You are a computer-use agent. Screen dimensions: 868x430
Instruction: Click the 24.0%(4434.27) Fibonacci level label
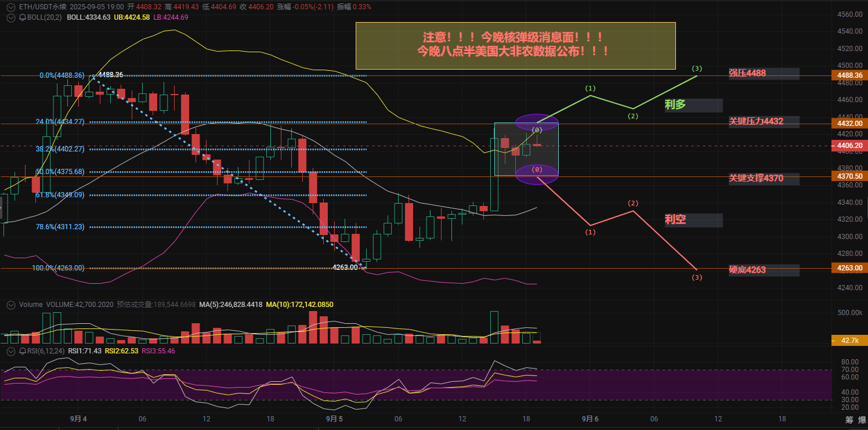pos(60,122)
